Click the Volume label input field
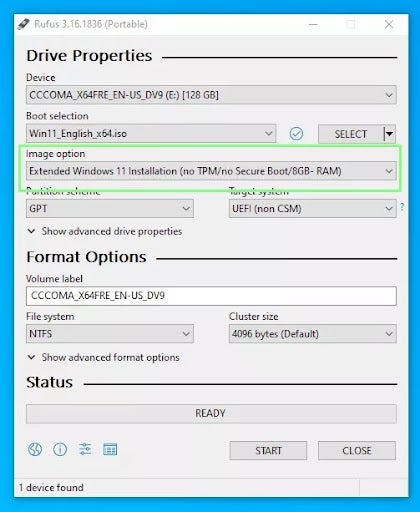This screenshot has height=512, width=420. point(211,296)
